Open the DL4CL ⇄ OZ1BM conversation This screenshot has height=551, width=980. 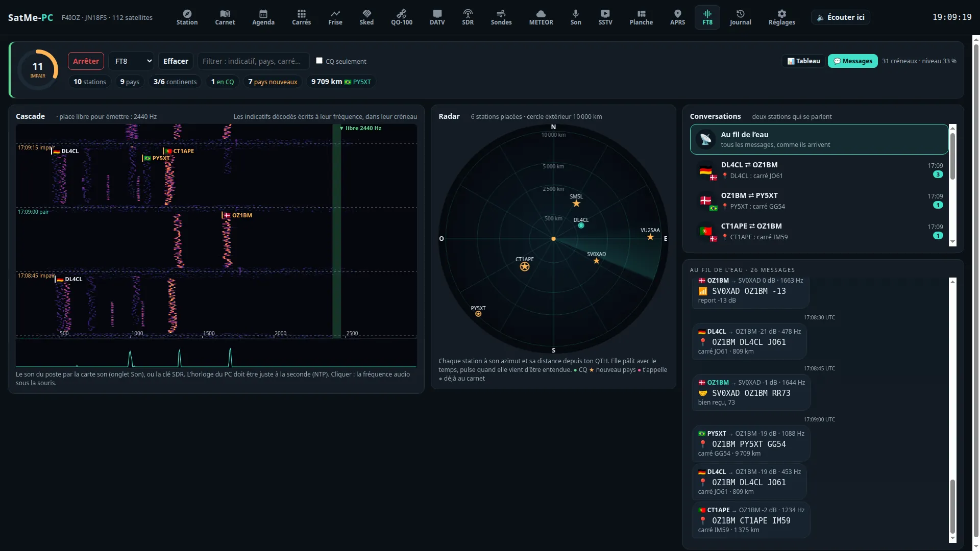819,170
